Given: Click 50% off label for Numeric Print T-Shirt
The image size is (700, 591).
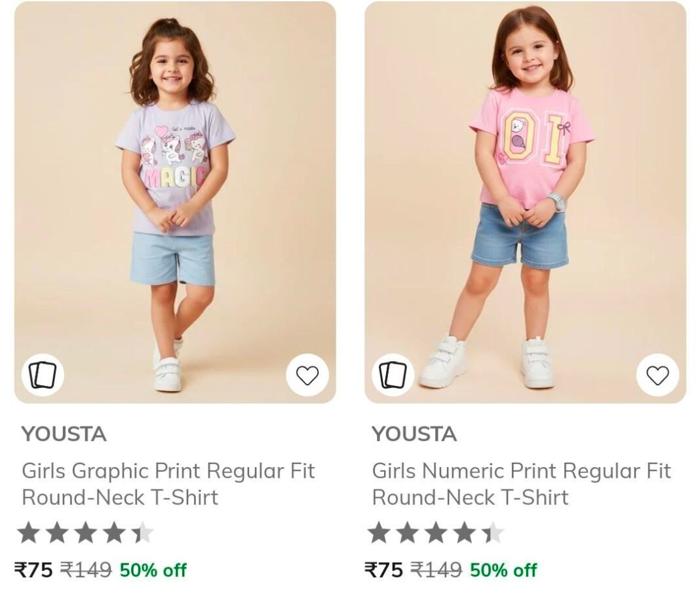Looking at the screenshot, I should pos(503,570).
